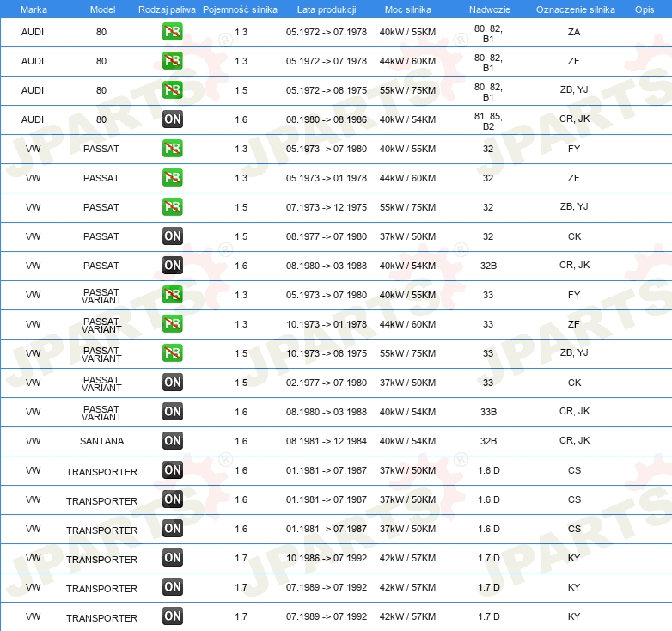Screen dimensions: 672x631
Task: Click 44kW / 60KM in Audi 80 row
Action: click(x=407, y=61)
